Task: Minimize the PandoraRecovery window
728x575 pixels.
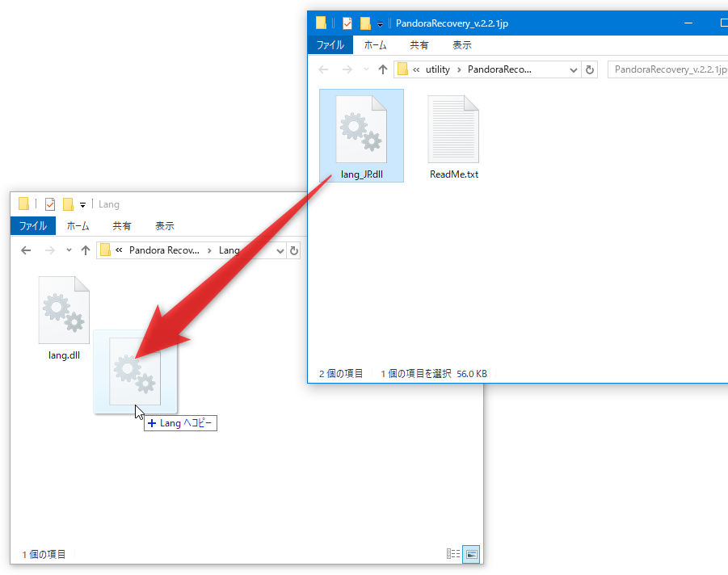Action: [x=688, y=23]
